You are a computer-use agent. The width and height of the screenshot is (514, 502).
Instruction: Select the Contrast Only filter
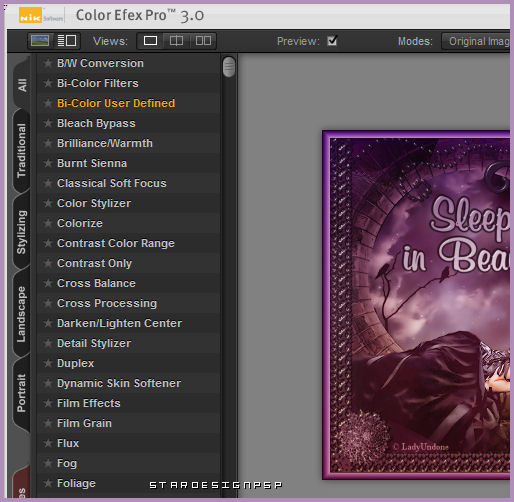(x=129, y=263)
